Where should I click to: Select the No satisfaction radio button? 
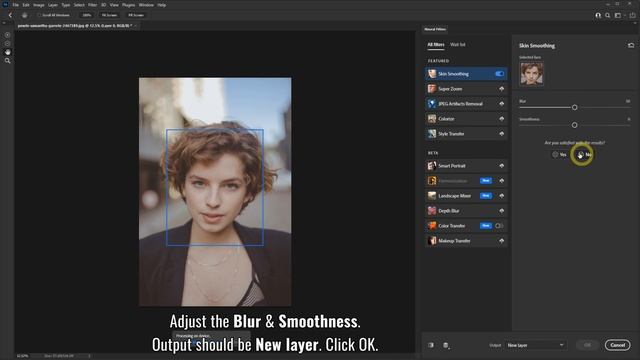point(581,155)
